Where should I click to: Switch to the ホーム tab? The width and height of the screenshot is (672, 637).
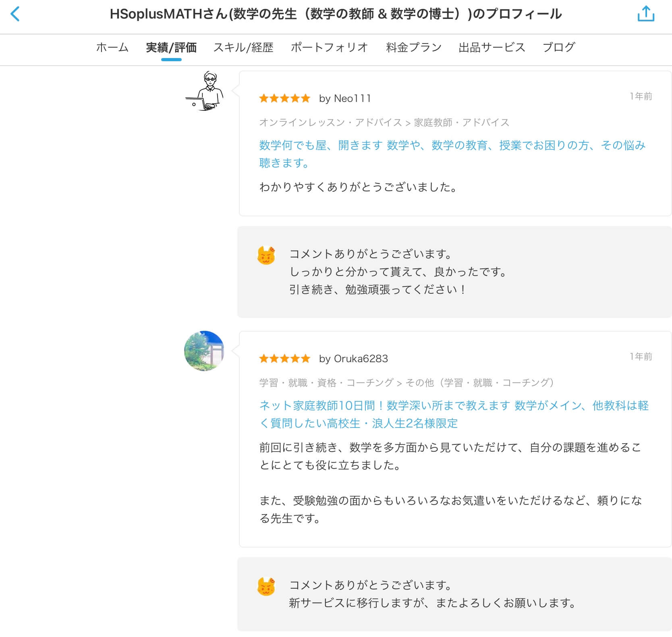[112, 48]
